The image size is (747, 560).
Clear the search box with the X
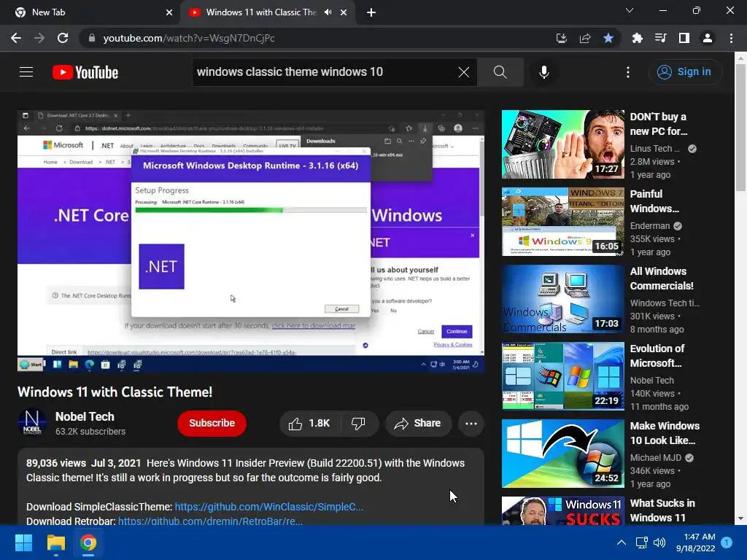click(463, 72)
